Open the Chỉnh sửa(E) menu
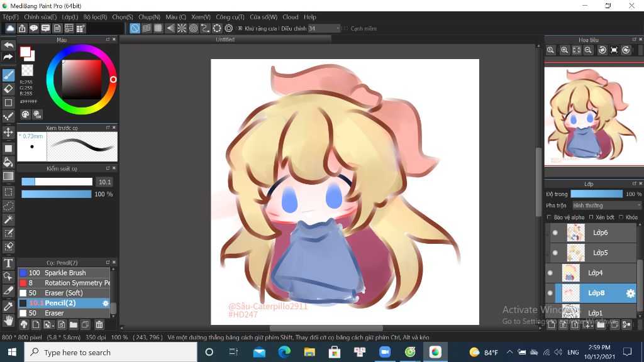The height and width of the screenshot is (362, 644). coord(40,17)
